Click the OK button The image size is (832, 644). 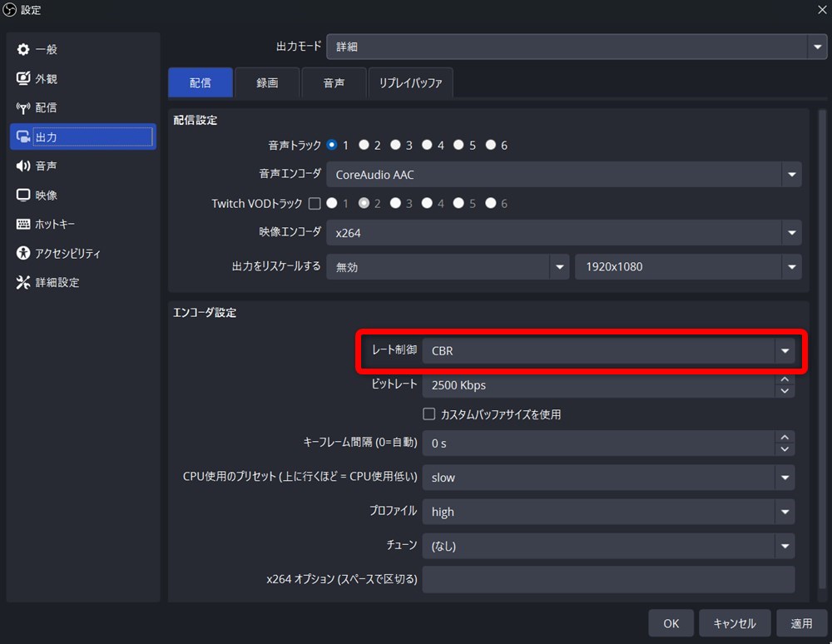click(671, 623)
